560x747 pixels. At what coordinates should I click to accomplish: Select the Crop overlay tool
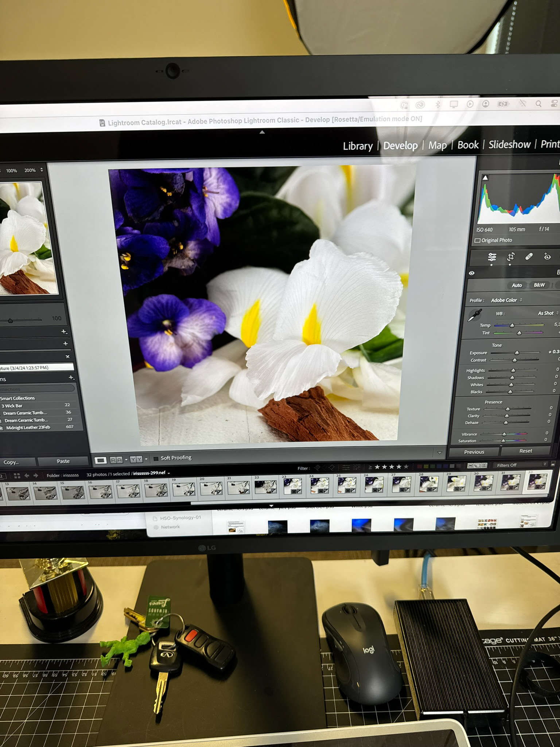pos(511,257)
